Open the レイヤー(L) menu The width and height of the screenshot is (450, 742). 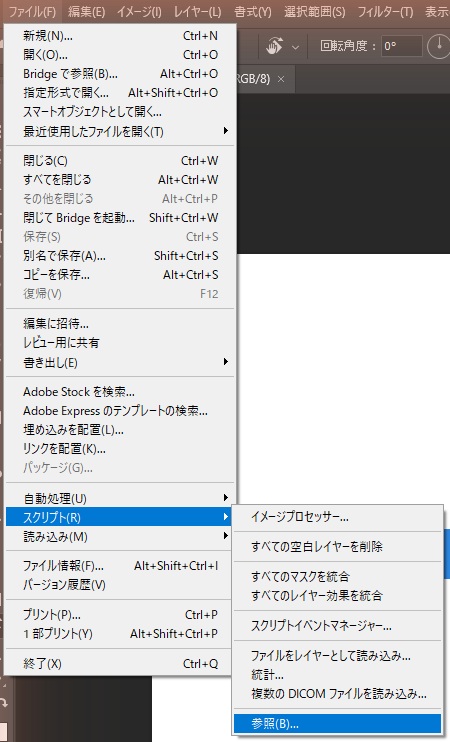point(197,11)
